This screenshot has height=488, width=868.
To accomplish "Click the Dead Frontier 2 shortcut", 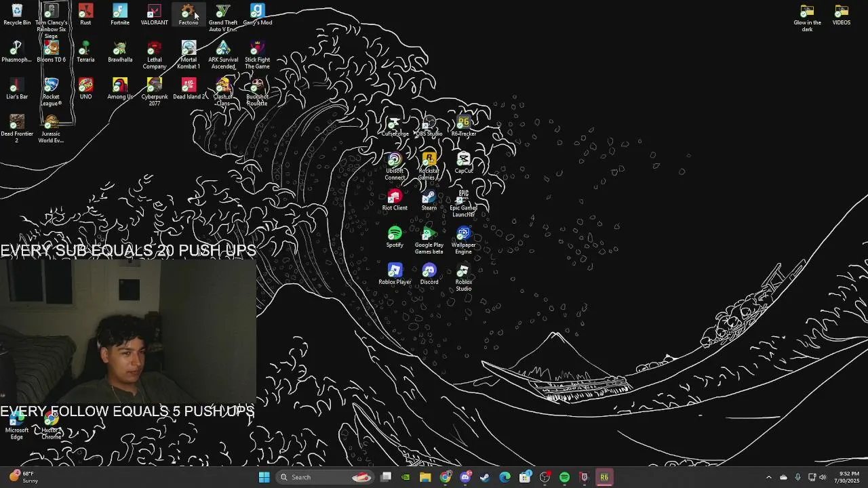I will pyautogui.click(x=17, y=129).
